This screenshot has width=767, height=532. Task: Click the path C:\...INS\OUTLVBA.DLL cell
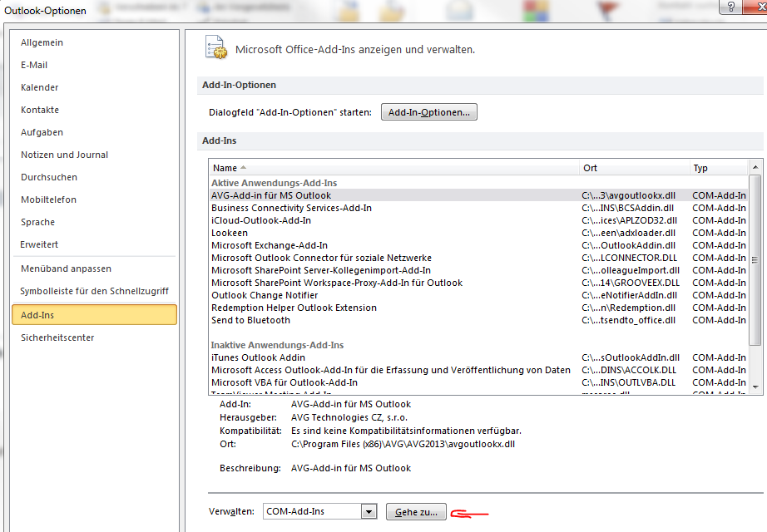tap(629, 382)
